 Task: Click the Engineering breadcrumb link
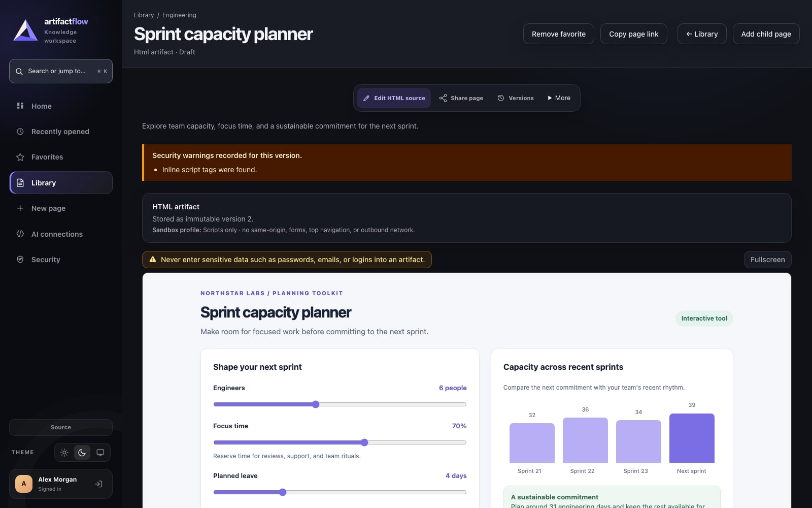(179, 15)
